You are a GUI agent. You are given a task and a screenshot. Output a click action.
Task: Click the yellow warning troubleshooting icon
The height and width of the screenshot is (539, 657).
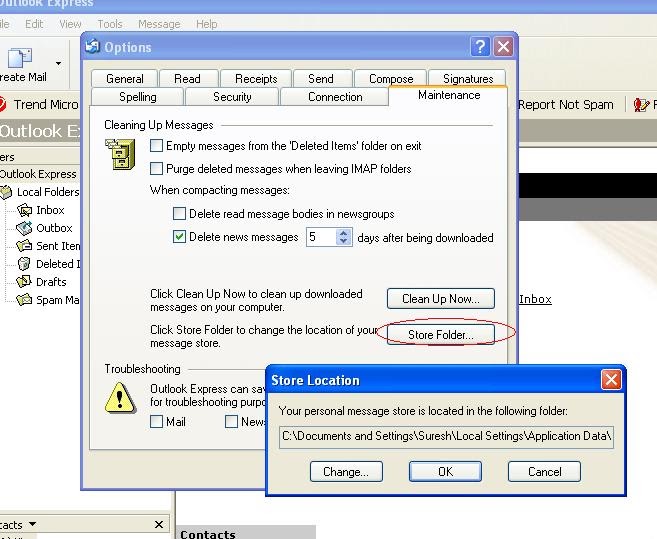(x=120, y=397)
